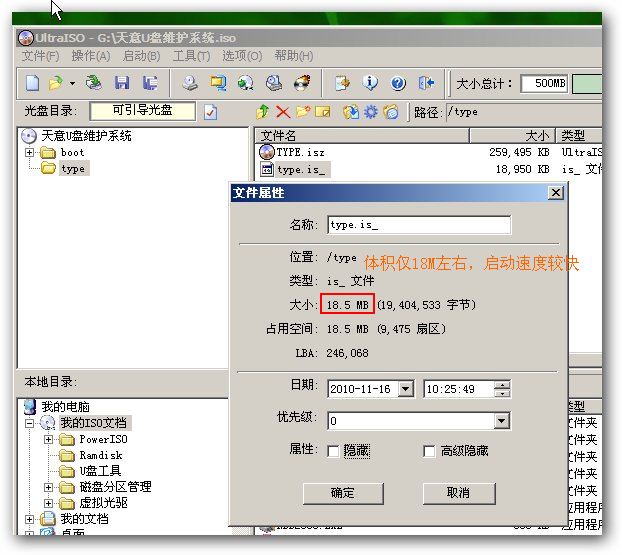The height and width of the screenshot is (555, 622).
Task: Expand the boot folder in disc tree
Action: [29, 152]
